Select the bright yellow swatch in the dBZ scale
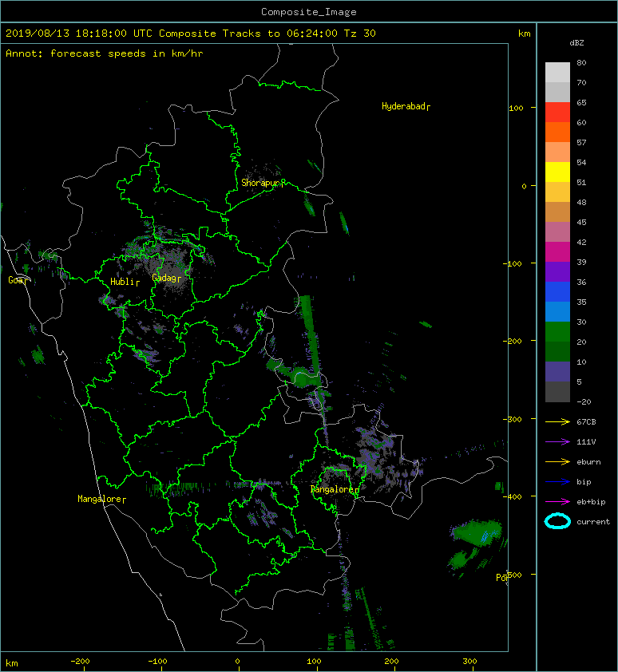Viewport: 618px width, 672px height. (557, 172)
